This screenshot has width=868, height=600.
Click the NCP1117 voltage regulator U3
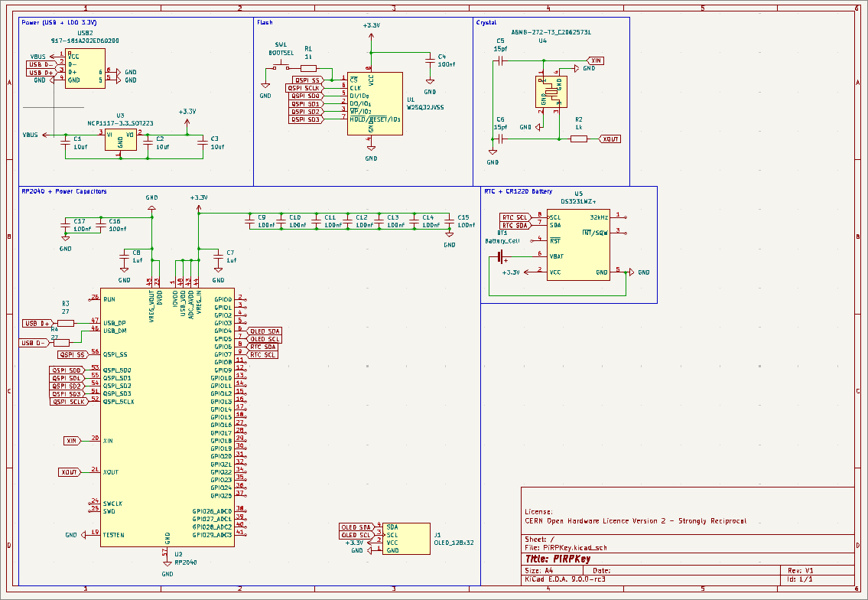click(x=121, y=139)
